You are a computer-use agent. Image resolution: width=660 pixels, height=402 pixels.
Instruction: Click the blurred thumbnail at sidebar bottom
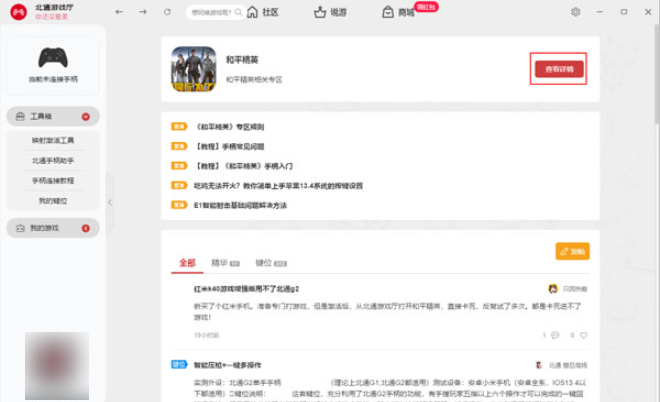[57, 365]
